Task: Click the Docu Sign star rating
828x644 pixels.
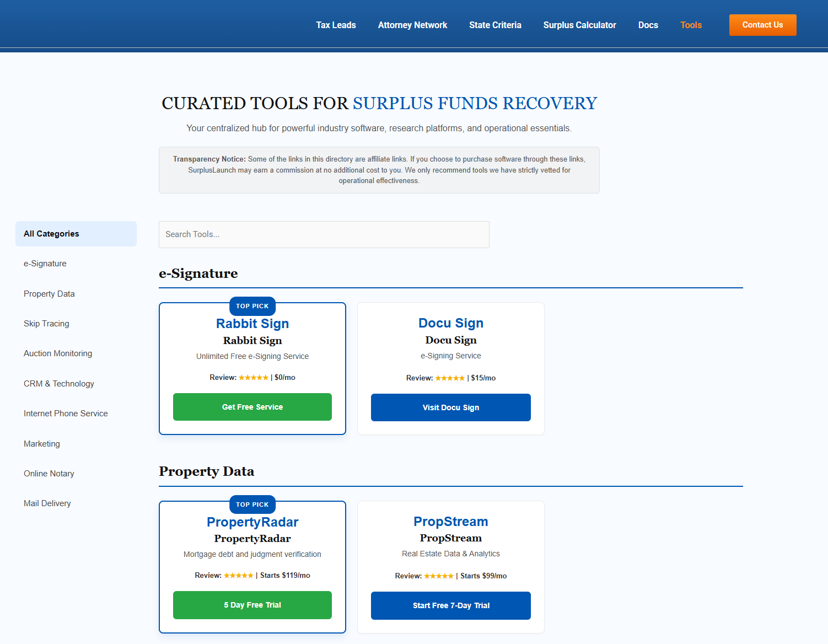Action: pyautogui.click(x=450, y=378)
